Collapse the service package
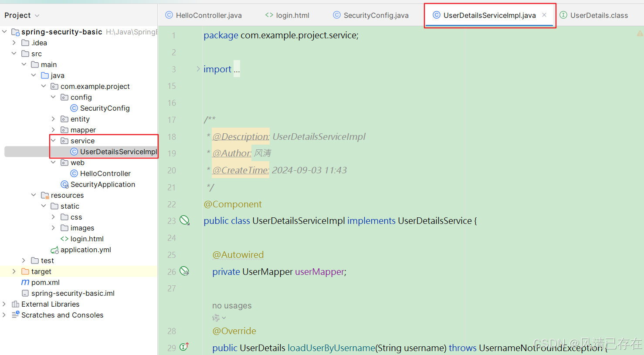Image resolution: width=644 pixels, height=355 pixels. coord(53,140)
